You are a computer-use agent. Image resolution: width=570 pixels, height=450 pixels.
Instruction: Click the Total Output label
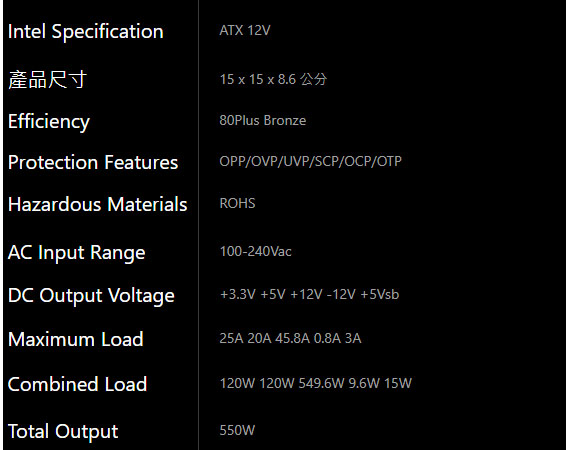(63, 432)
